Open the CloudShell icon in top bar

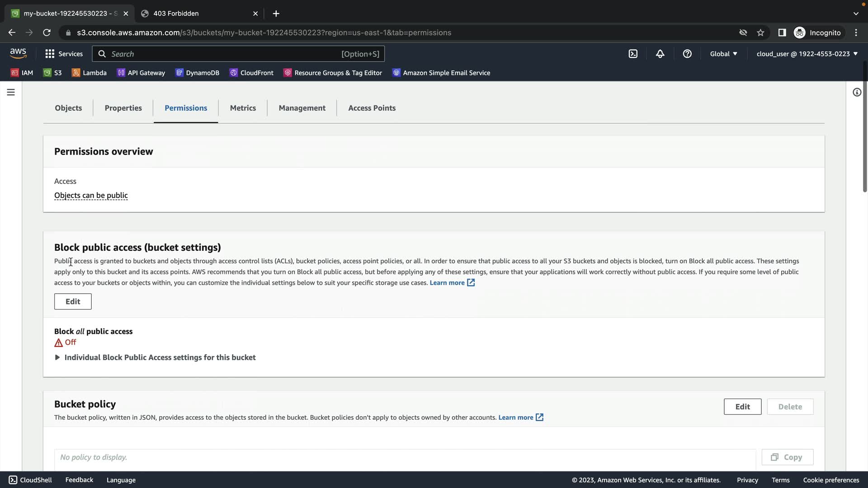coord(633,54)
